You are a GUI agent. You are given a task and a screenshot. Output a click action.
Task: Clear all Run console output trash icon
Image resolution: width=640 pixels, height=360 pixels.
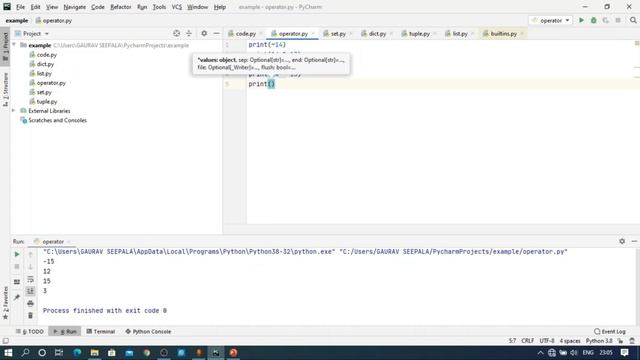(x=30, y=316)
